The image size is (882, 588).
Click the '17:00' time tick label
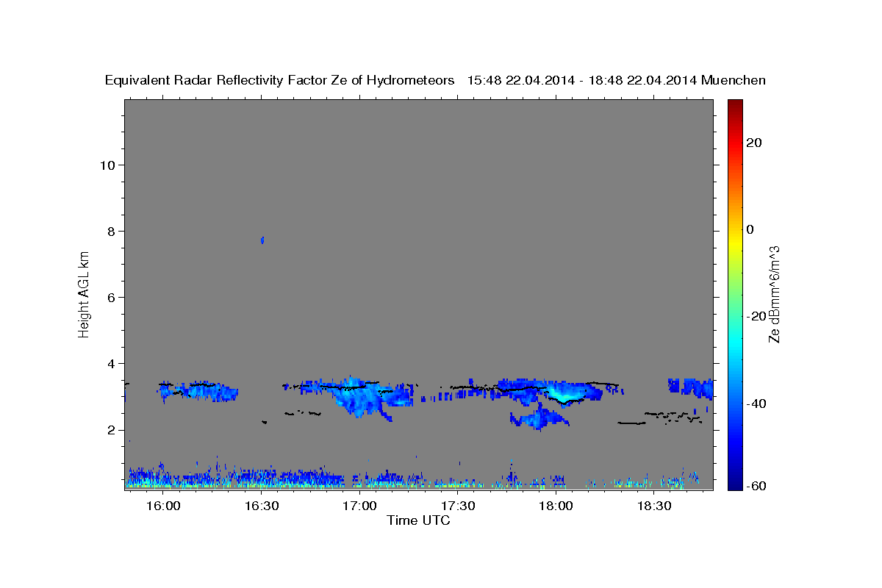point(359,506)
